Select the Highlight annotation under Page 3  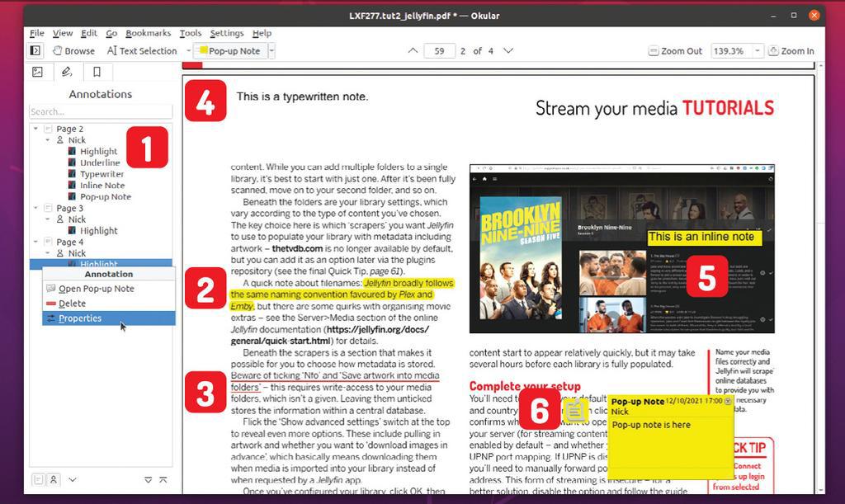99,230
